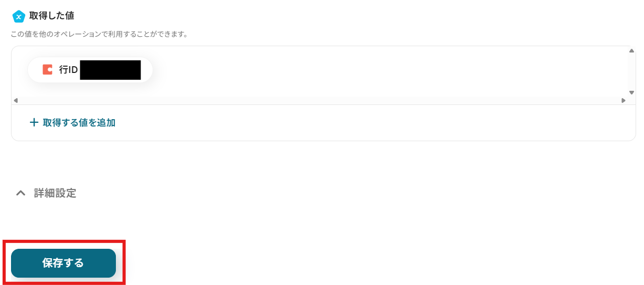Image resolution: width=644 pixels, height=285 pixels.
Task: Collapse 詳細設定 using its chevron arrow
Action: 20,193
